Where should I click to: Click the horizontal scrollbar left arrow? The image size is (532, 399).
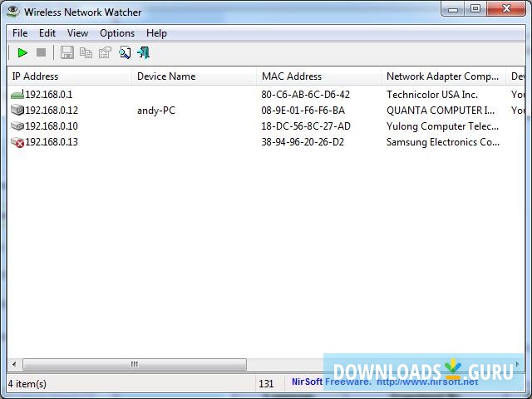pos(14,364)
